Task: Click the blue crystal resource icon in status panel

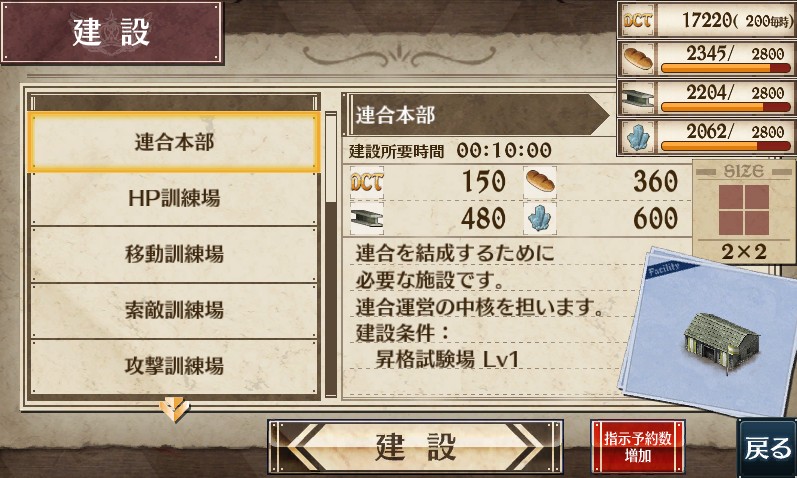Action: tap(637, 137)
